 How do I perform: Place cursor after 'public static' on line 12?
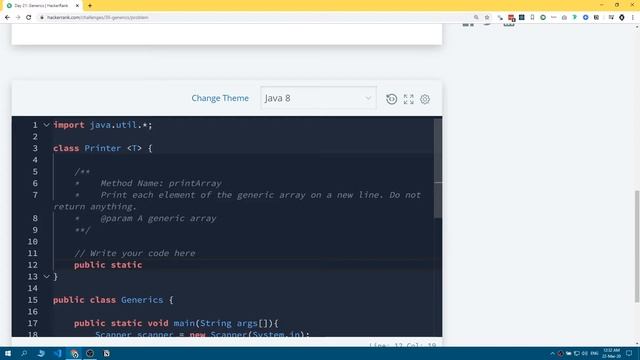tap(143, 265)
